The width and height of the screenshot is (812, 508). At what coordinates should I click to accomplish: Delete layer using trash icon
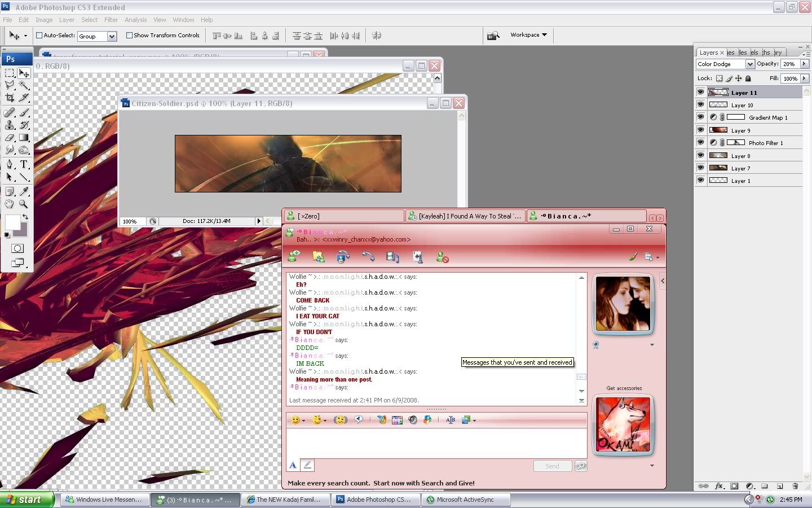pyautogui.click(x=795, y=486)
